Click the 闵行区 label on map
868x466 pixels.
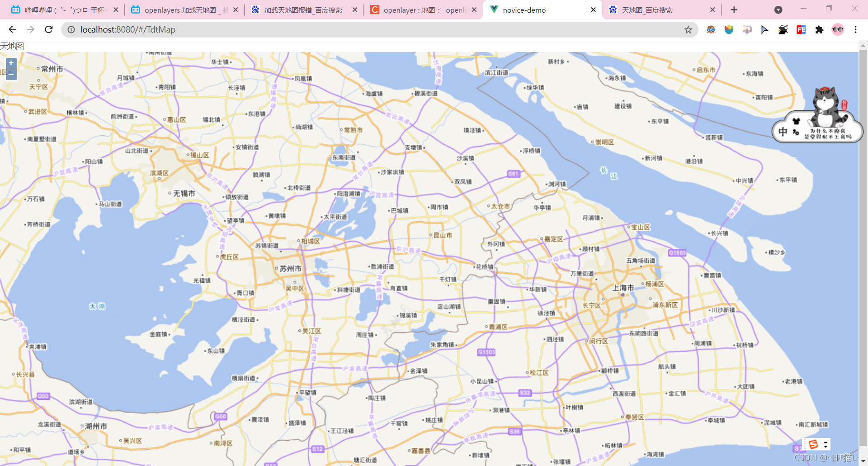coord(599,341)
